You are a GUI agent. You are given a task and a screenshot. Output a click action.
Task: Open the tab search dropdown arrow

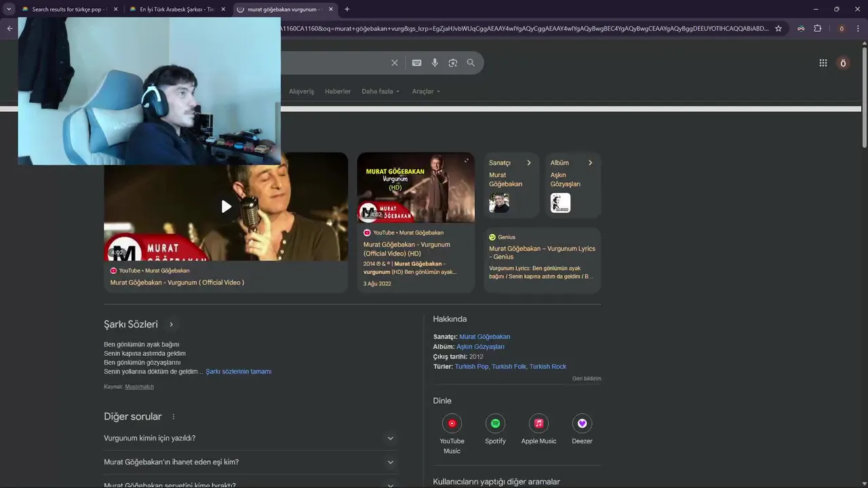pyautogui.click(x=9, y=9)
